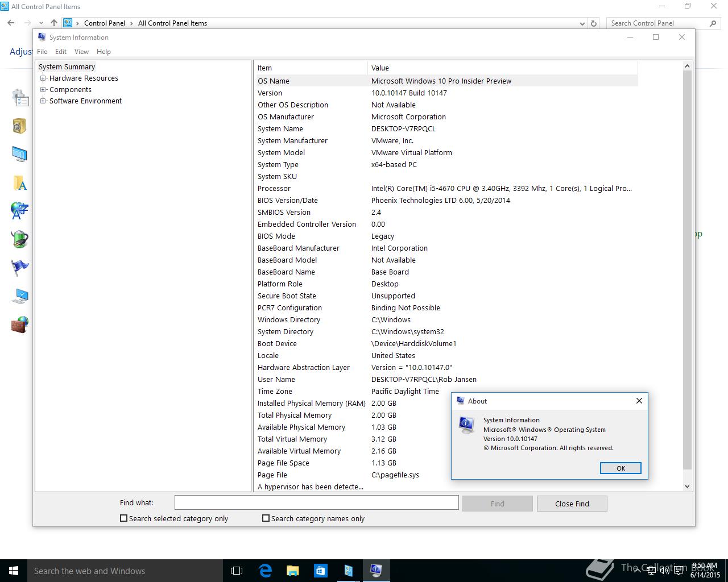The height and width of the screenshot is (582, 728).
Task: Select the Page File Space row
Action: (x=353, y=463)
